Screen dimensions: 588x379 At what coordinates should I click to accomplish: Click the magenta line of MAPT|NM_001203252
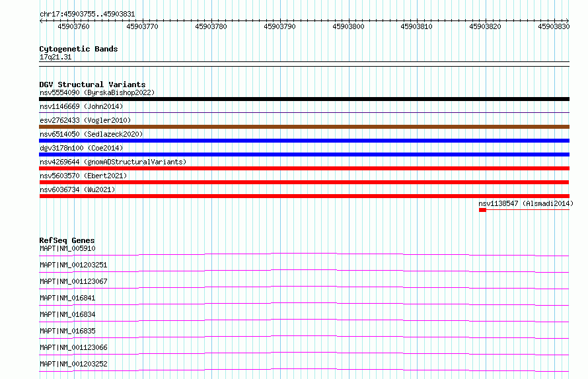point(304,370)
